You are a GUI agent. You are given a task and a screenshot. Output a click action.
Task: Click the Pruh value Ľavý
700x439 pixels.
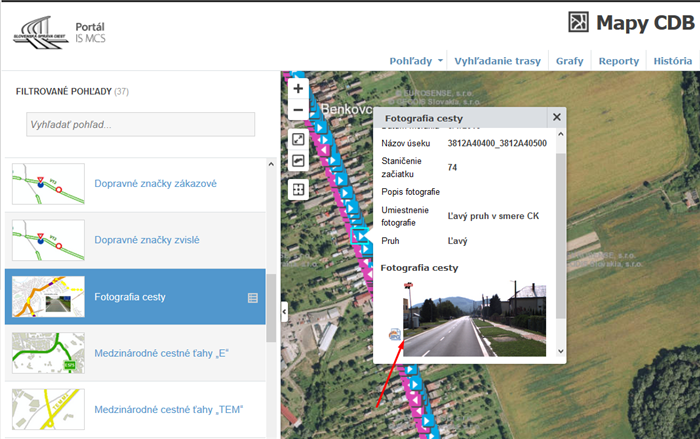tap(457, 241)
